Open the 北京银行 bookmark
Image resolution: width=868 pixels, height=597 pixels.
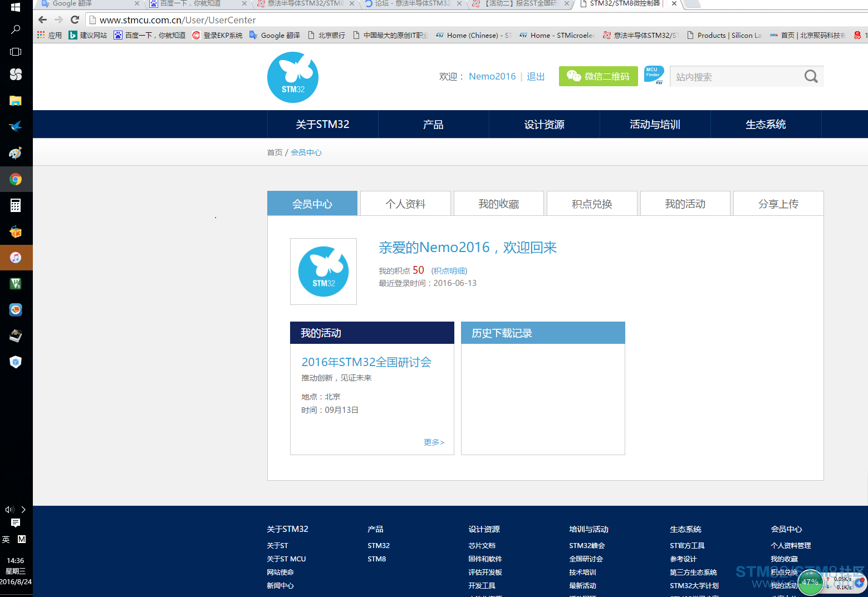click(x=326, y=35)
